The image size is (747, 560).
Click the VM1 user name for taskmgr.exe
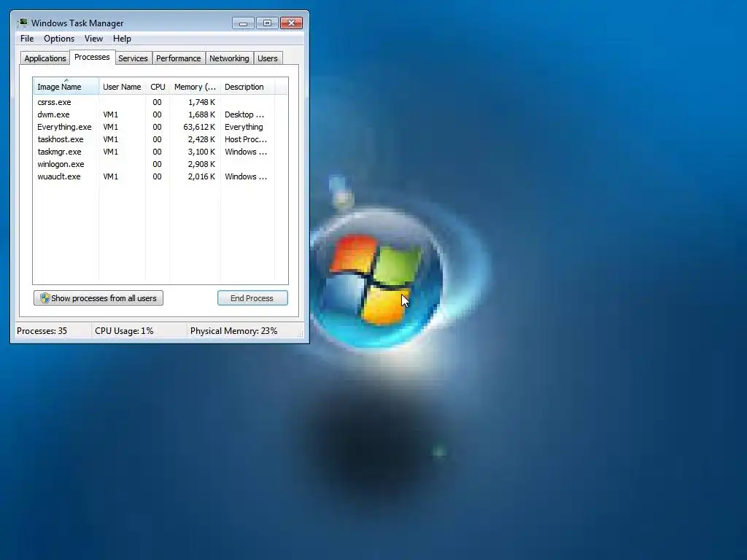111,152
